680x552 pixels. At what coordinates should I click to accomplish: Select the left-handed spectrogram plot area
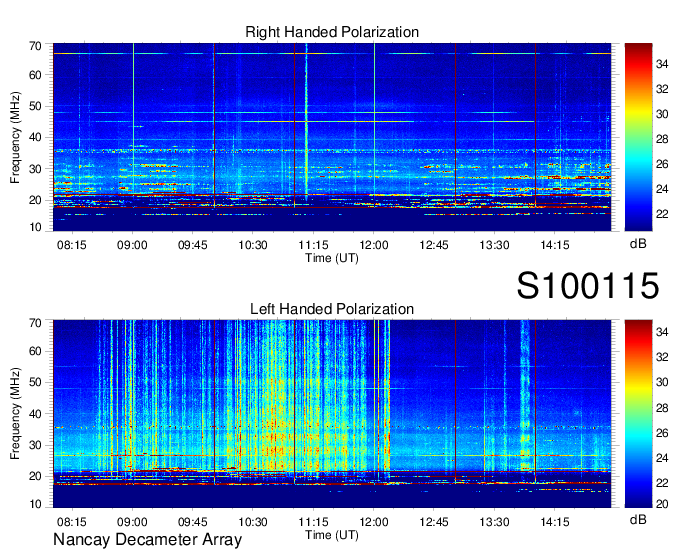(332, 414)
